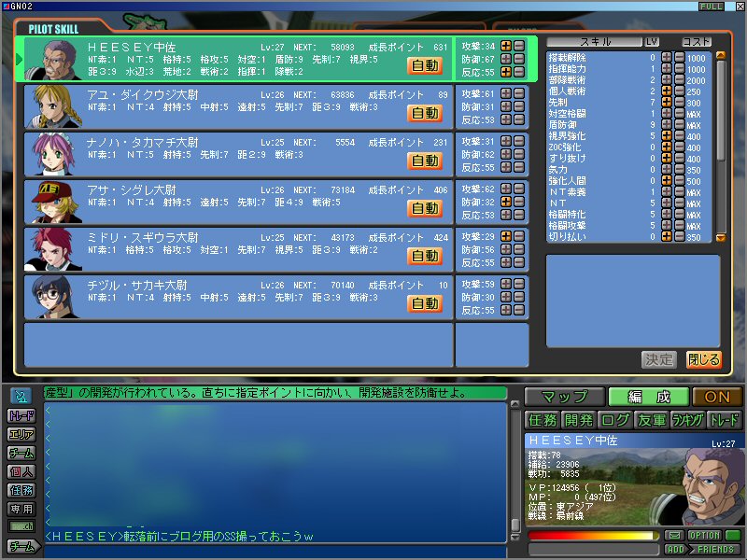
Task: Toggle the ON button next to 編成
Action: [718, 397]
